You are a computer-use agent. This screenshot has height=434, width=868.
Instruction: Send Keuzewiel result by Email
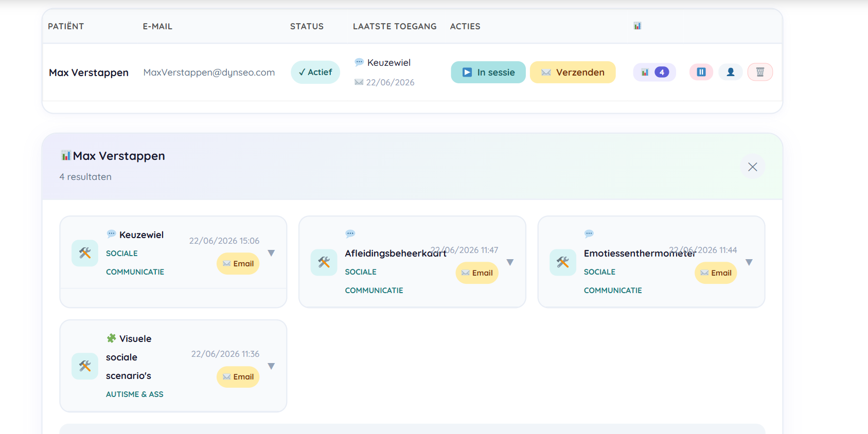tap(238, 263)
